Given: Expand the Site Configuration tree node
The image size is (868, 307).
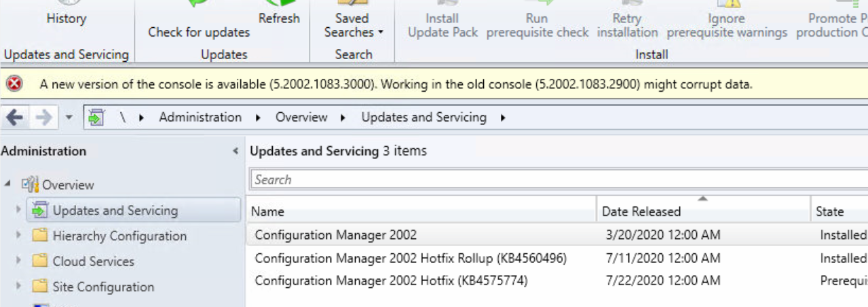Looking at the screenshot, I should point(18,287).
